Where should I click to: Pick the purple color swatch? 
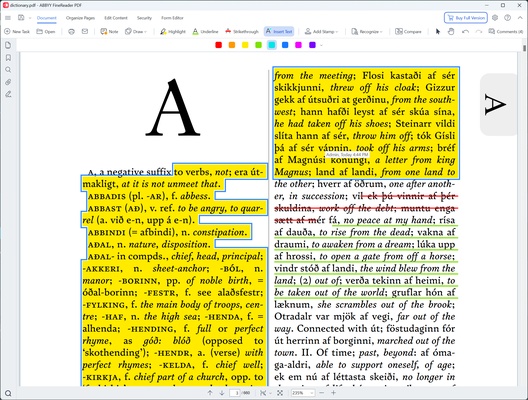[312, 45]
